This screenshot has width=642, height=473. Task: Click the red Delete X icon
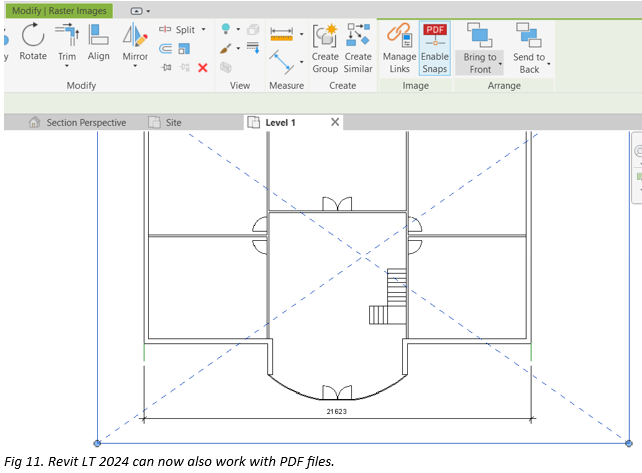203,68
